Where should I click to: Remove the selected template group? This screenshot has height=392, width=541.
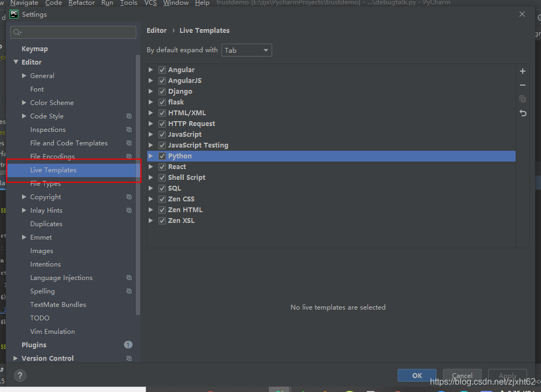522,85
